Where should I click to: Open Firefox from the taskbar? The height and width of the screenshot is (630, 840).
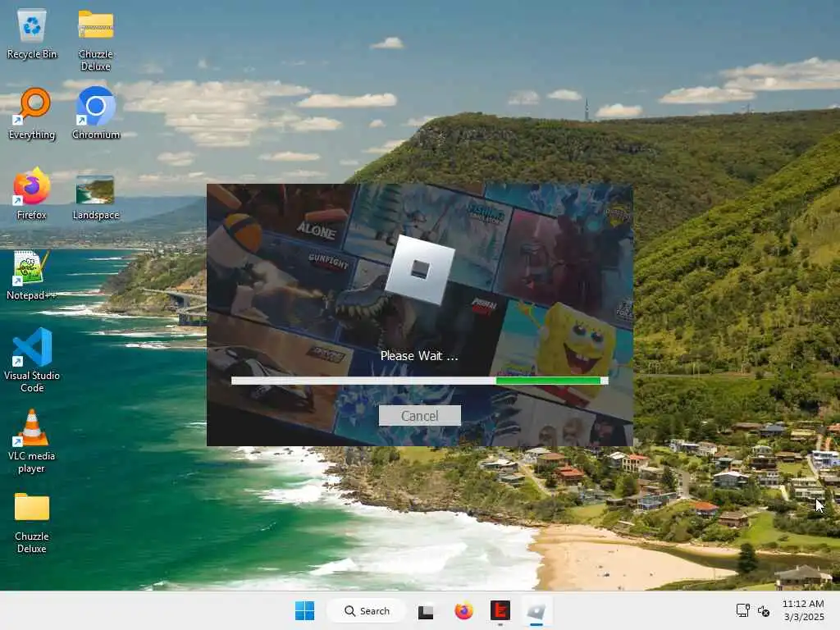464,610
